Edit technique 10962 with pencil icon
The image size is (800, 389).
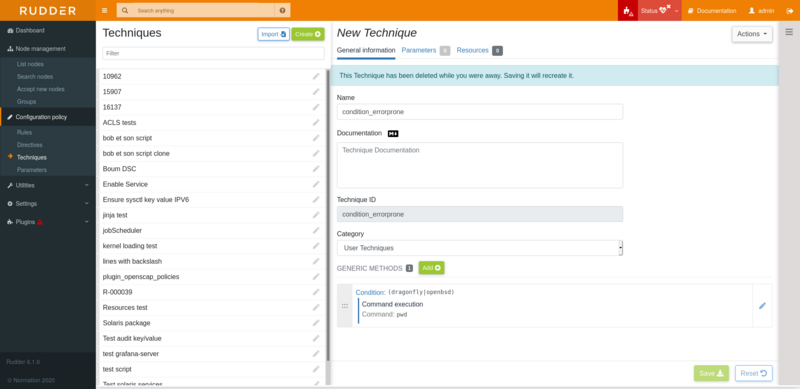click(316, 76)
